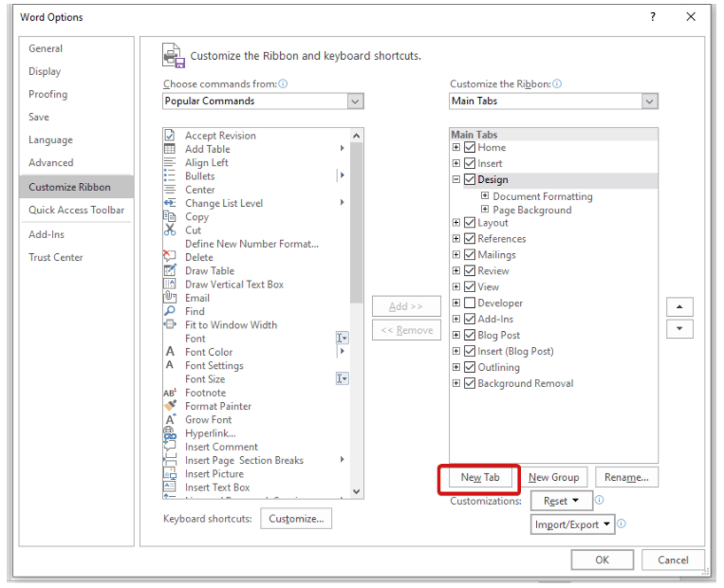Image resolution: width=724 pixels, height=588 pixels.
Task: Click the info icon beside Choose commands from
Action: [x=283, y=83]
